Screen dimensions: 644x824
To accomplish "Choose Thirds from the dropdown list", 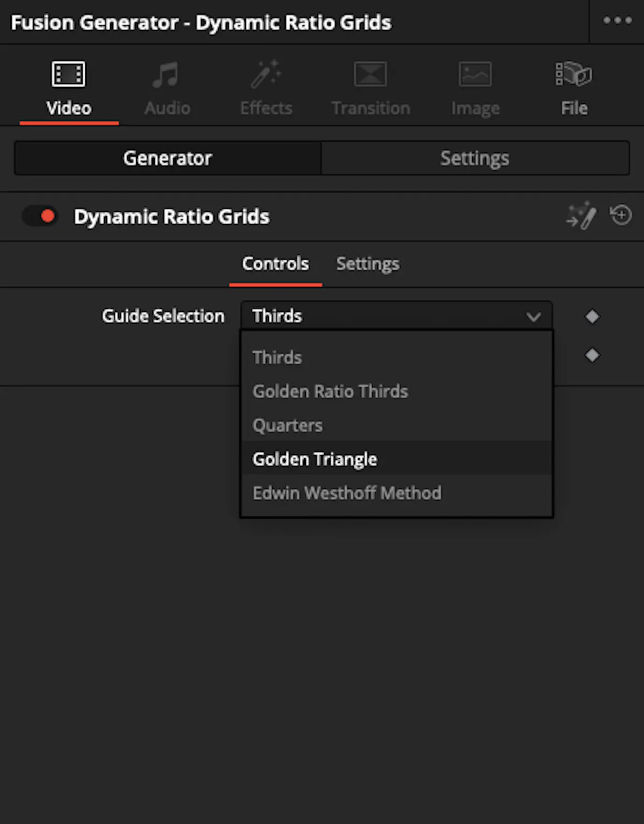I will pyautogui.click(x=397, y=357).
